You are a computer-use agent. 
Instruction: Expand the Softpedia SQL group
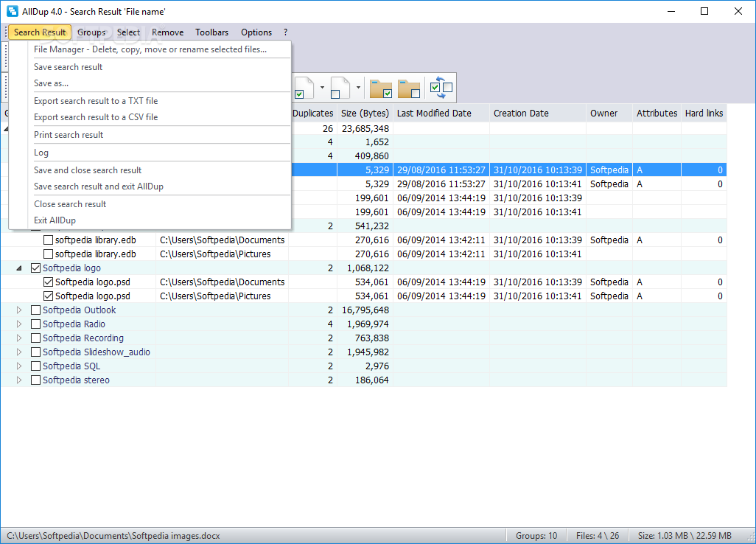(19, 366)
